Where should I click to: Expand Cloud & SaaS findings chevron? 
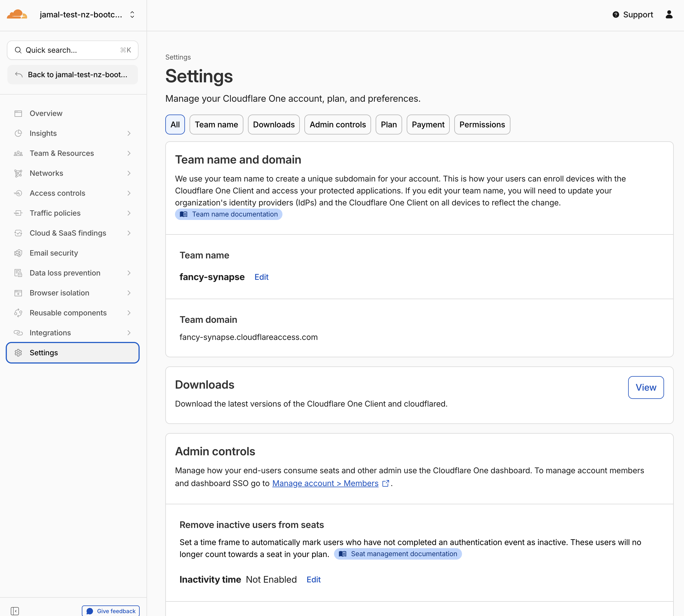pyautogui.click(x=129, y=233)
